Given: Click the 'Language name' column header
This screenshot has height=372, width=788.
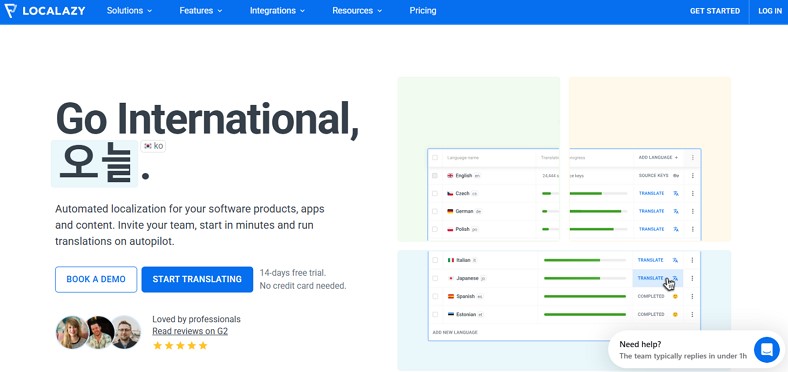Looking at the screenshot, I should (x=463, y=157).
